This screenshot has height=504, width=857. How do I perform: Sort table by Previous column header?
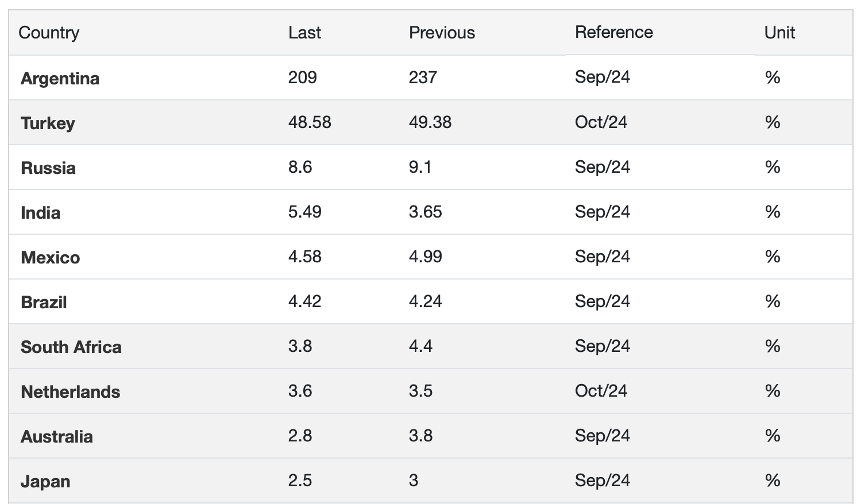(442, 33)
